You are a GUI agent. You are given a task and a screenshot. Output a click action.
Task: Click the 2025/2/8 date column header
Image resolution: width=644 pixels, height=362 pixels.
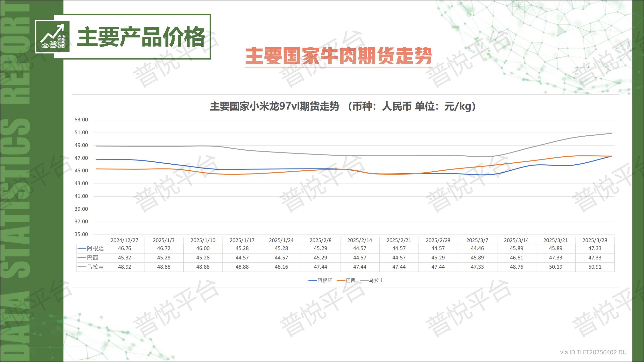320,240
